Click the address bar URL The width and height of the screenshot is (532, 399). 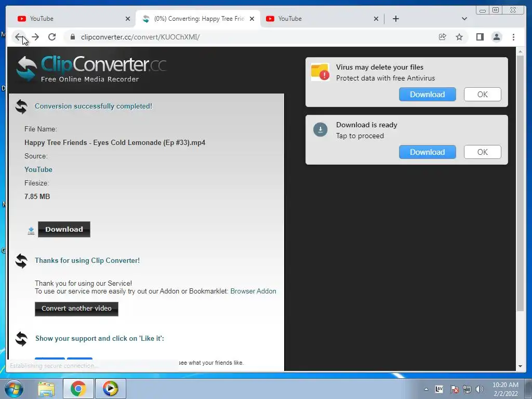pyautogui.click(x=140, y=37)
